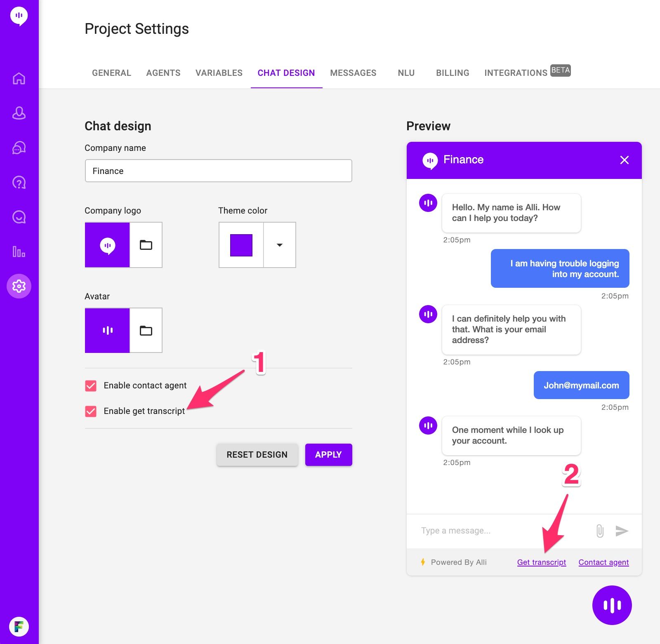This screenshot has height=644, width=660.
Task: Click the Apply button
Action: (x=328, y=455)
